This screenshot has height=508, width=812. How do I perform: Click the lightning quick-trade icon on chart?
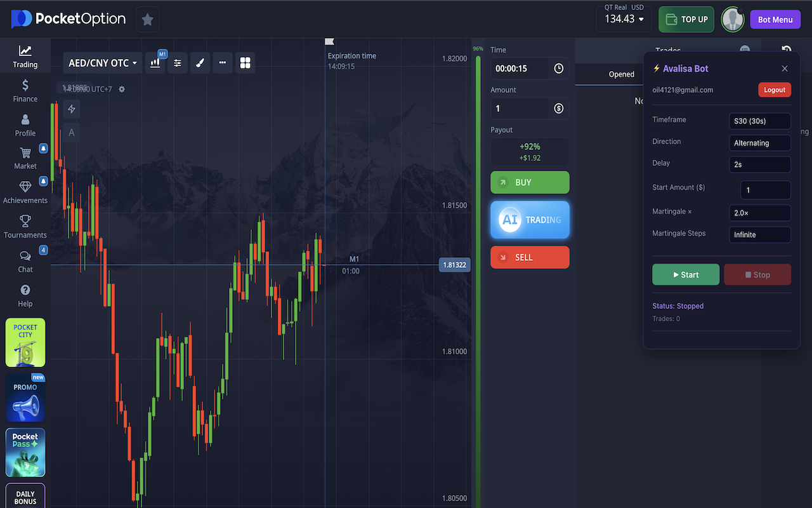pos(72,109)
